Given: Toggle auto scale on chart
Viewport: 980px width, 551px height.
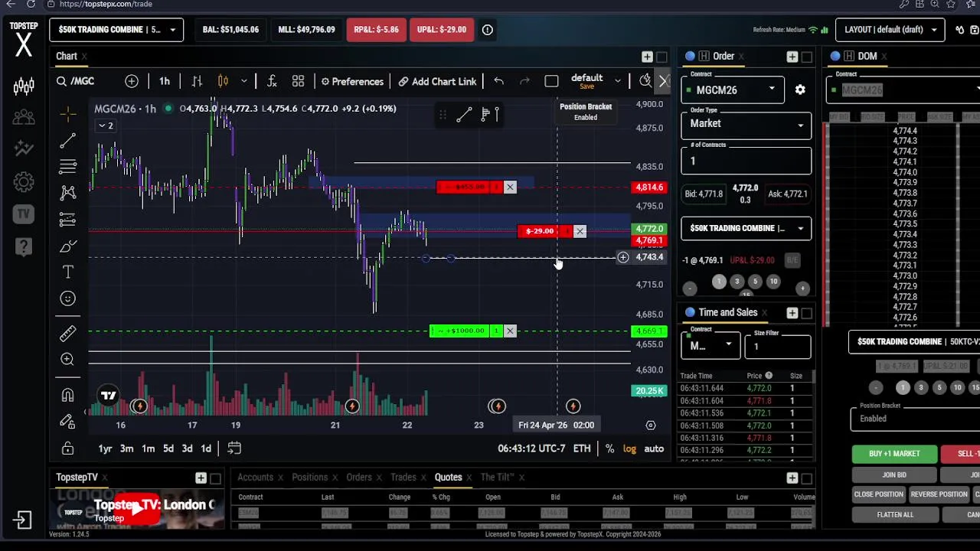Looking at the screenshot, I should point(654,448).
